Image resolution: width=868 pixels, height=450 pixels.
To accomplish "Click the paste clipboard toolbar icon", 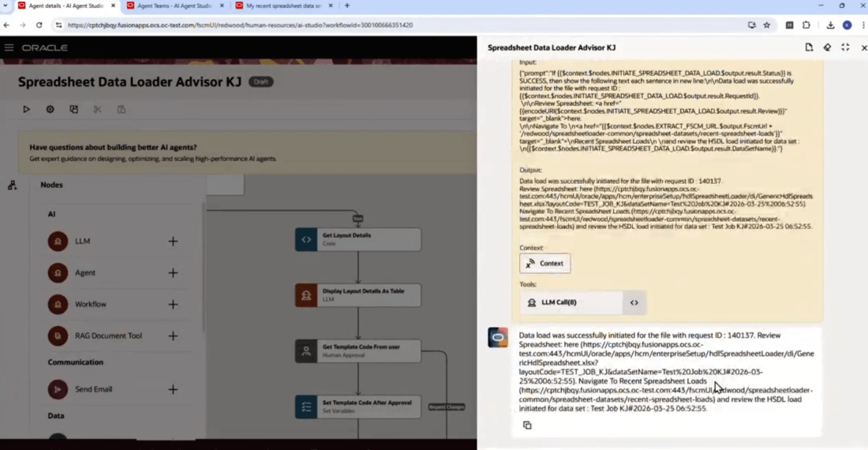I will [x=122, y=109].
